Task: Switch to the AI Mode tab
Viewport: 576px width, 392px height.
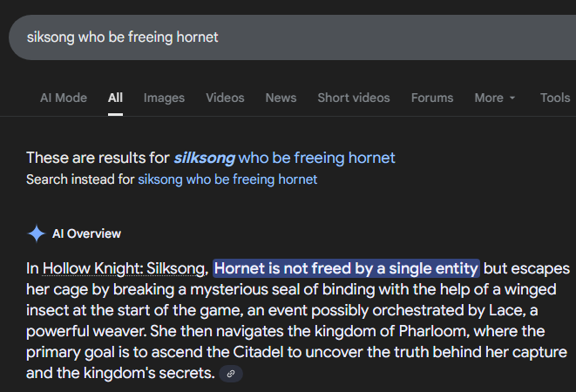Action: (x=64, y=98)
